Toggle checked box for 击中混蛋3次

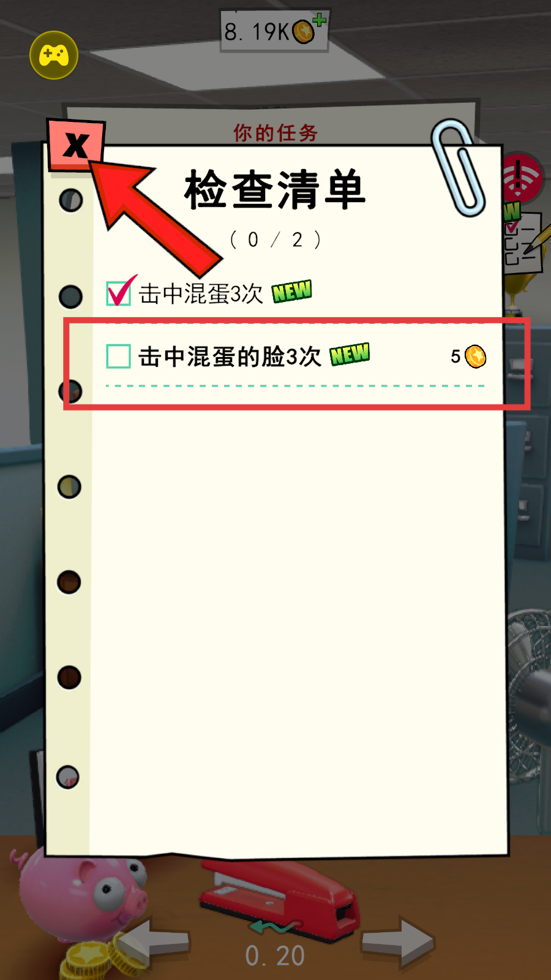(119, 292)
